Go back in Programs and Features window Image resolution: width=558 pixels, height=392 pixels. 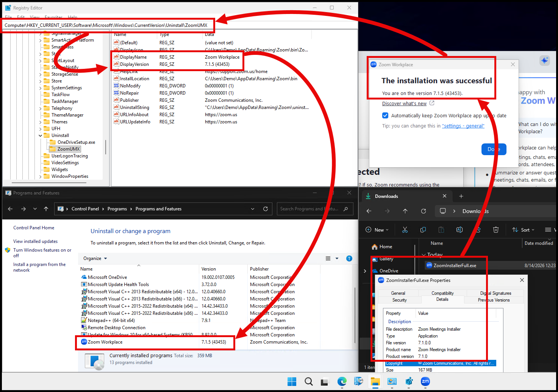(10, 209)
